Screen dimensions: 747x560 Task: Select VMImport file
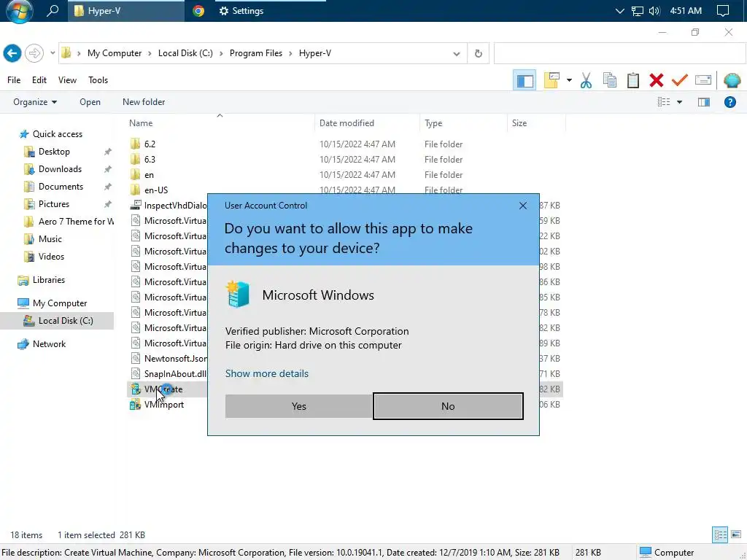point(164,404)
